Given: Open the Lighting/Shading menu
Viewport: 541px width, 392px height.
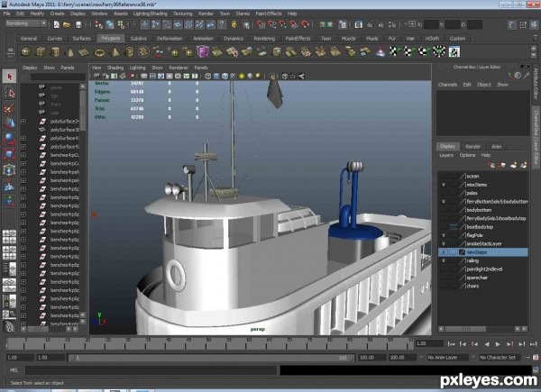Looking at the screenshot, I should coord(150,14).
